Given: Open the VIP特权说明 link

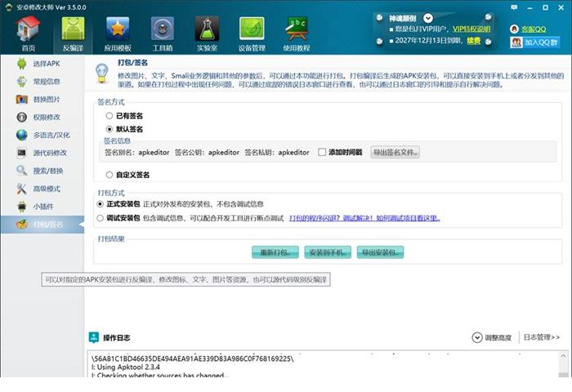Looking at the screenshot, I should [471, 29].
